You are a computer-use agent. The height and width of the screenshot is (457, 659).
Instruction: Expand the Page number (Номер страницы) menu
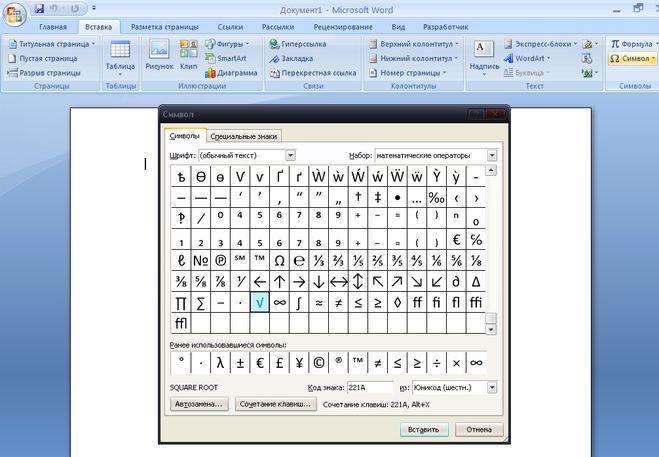pos(408,73)
